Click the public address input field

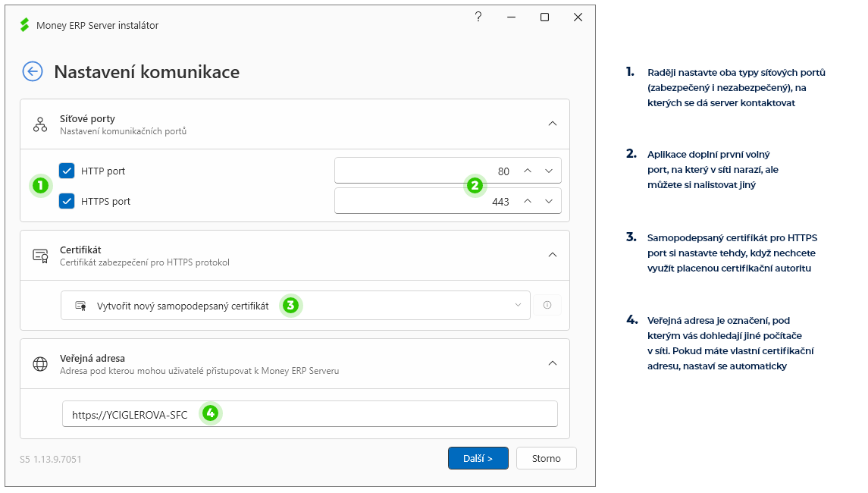(x=310, y=414)
